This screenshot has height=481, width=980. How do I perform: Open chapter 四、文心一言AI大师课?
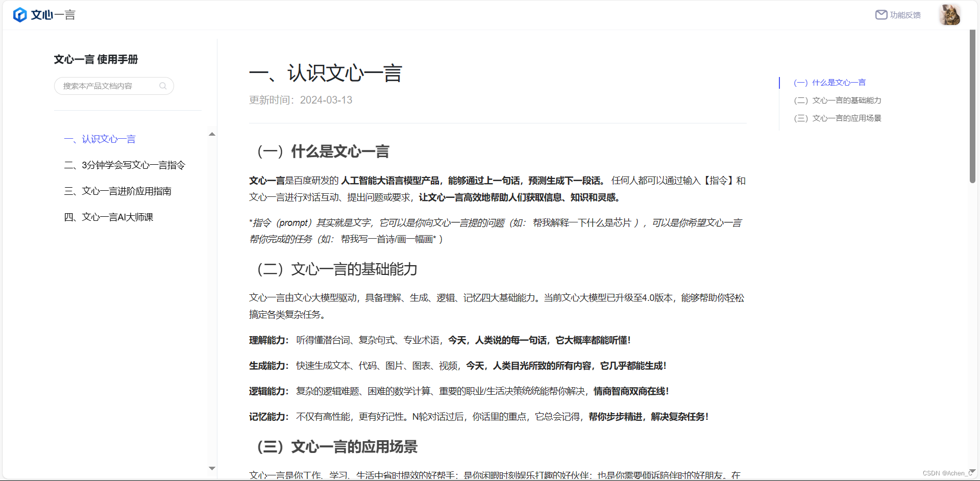[108, 217]
